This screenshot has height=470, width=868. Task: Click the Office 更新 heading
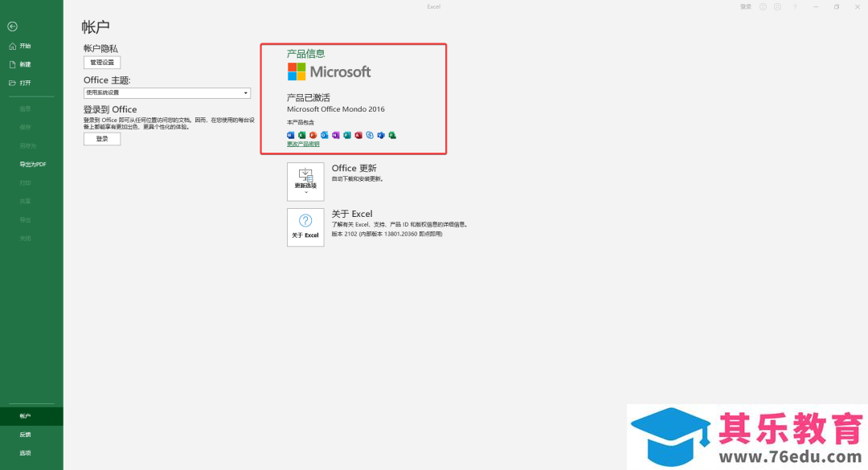(x=354, y=168)
